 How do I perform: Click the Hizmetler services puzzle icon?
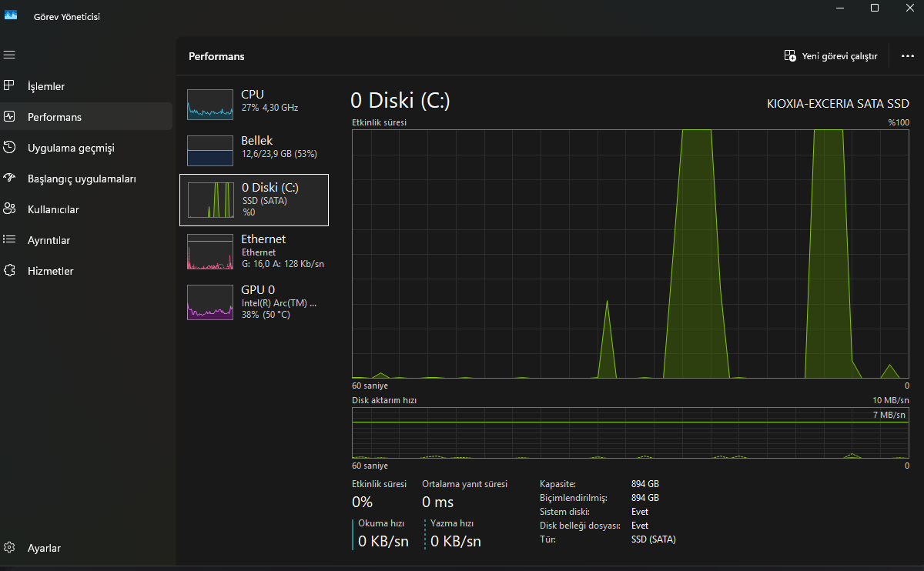[9, 271]
